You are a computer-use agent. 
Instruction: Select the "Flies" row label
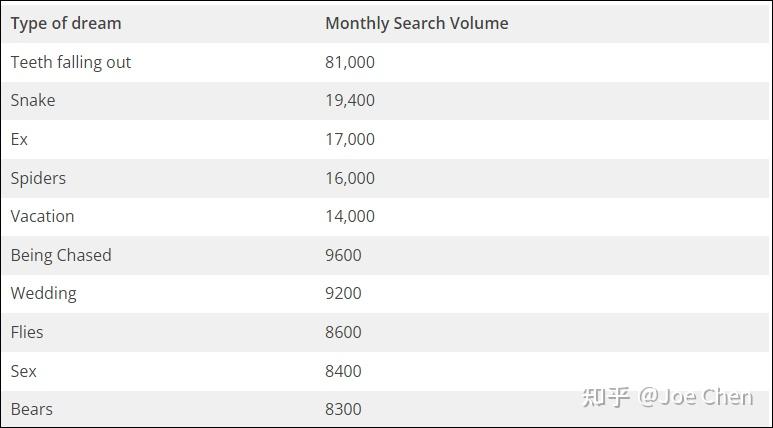pyautogui.click(x=27, y=332)
